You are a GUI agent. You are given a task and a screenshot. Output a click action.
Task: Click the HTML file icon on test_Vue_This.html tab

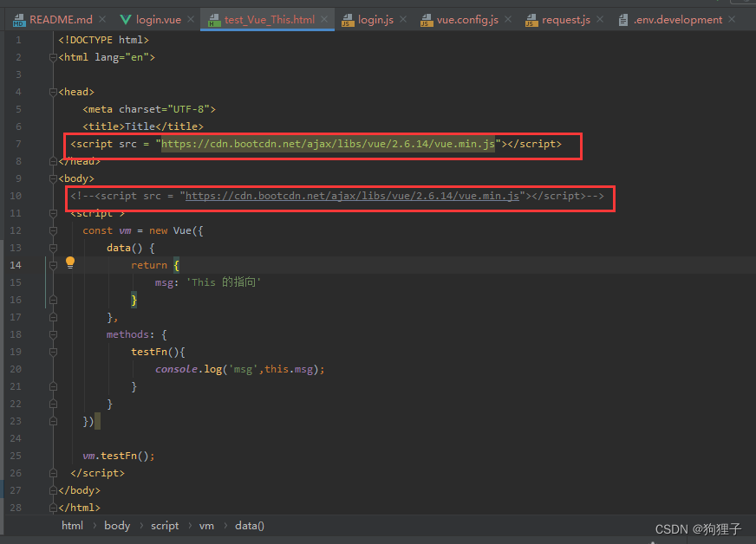[x=213, y=18]
